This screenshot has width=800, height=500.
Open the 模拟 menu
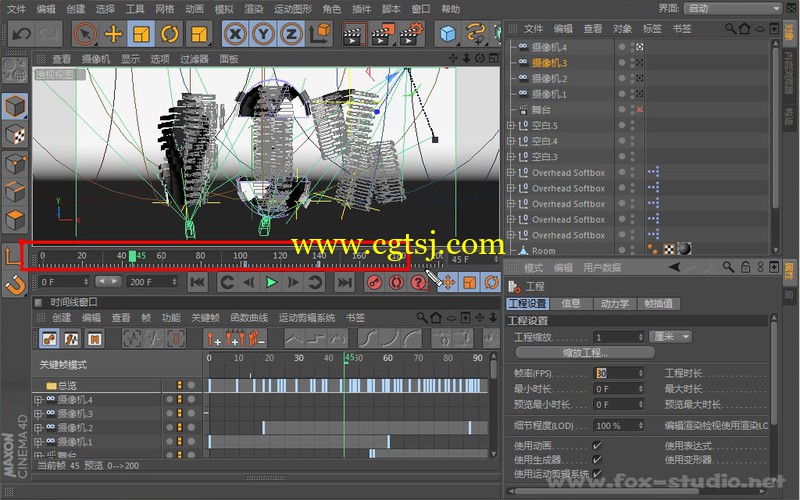[224, 9]
